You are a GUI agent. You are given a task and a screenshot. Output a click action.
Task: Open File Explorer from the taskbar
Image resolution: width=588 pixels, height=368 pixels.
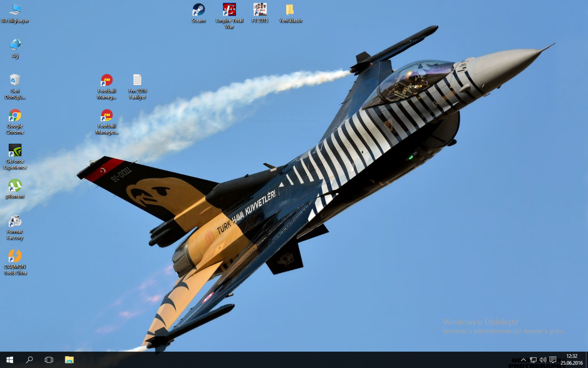point(69,360)
